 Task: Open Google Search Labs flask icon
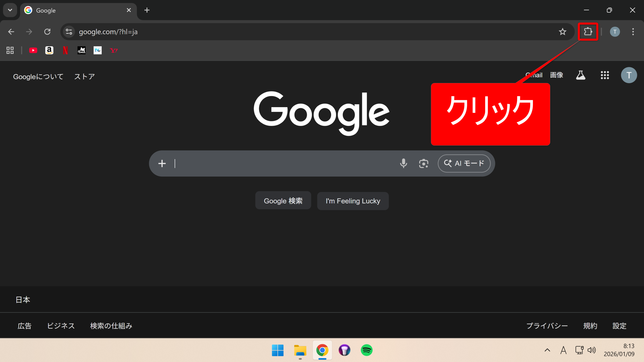(581, 75)
